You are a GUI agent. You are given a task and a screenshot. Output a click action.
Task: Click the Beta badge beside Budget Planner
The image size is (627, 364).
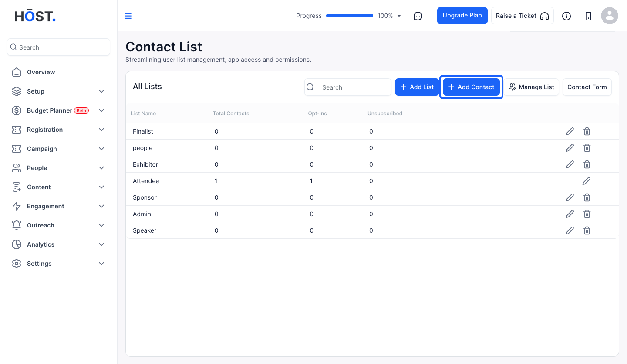(81, 110)
